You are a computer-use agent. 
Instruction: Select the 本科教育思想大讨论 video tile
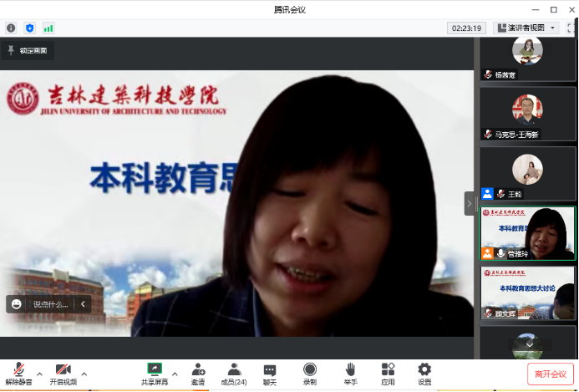(x=527, y=293)
